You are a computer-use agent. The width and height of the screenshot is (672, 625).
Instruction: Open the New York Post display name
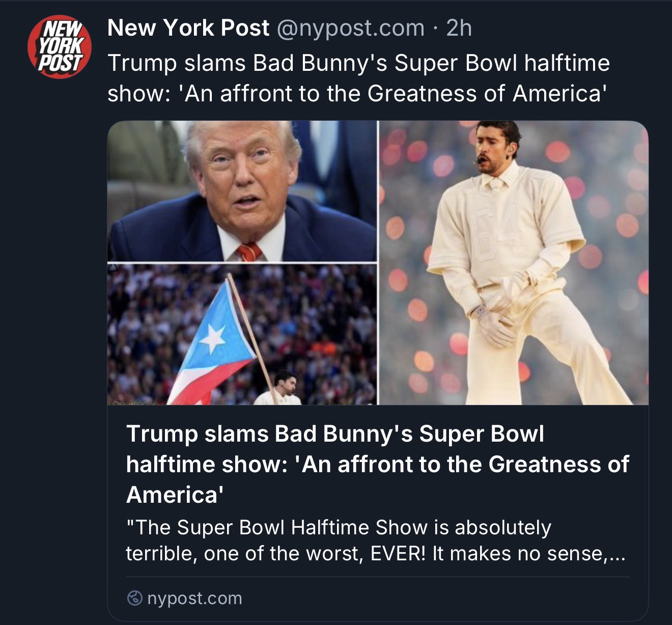point(188,28)
